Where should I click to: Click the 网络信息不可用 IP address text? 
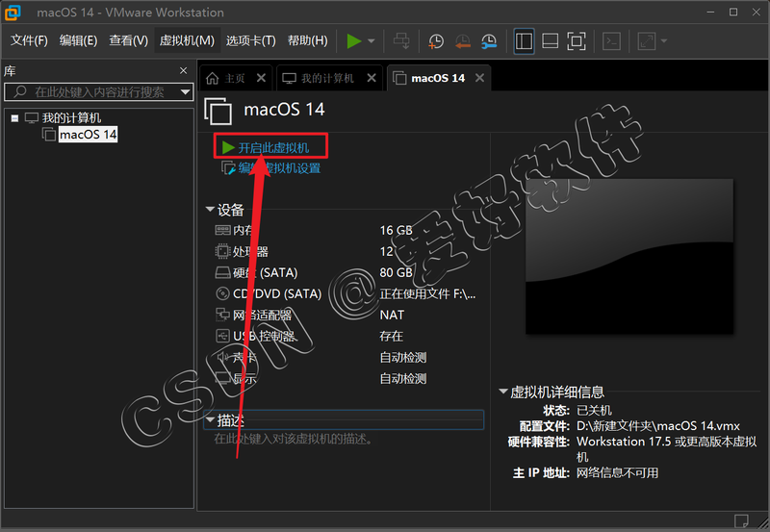tap(617, 473)
